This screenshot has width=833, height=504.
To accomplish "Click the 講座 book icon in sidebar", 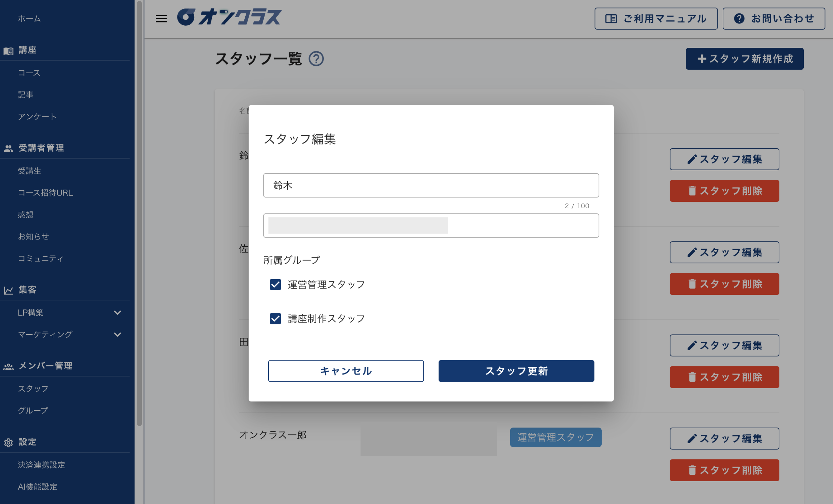I will pyautogui.click(x=8, y=51).
